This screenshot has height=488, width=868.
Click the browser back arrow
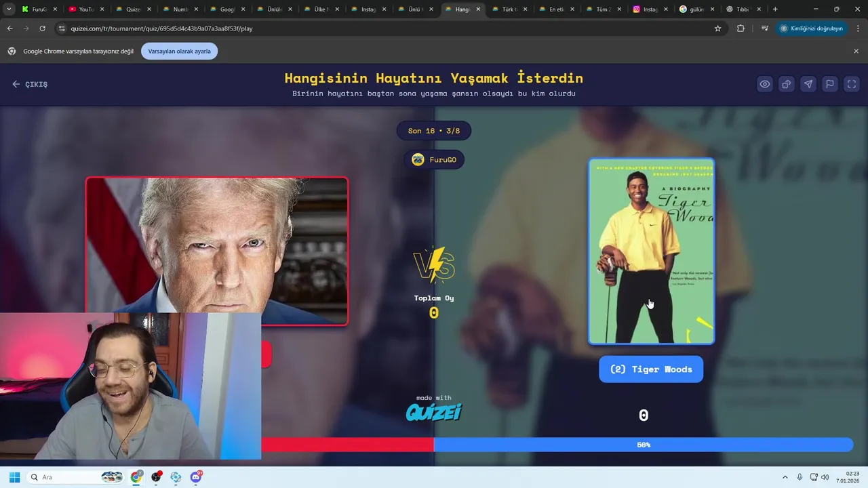pyautogui.click(x=9, y=28)
